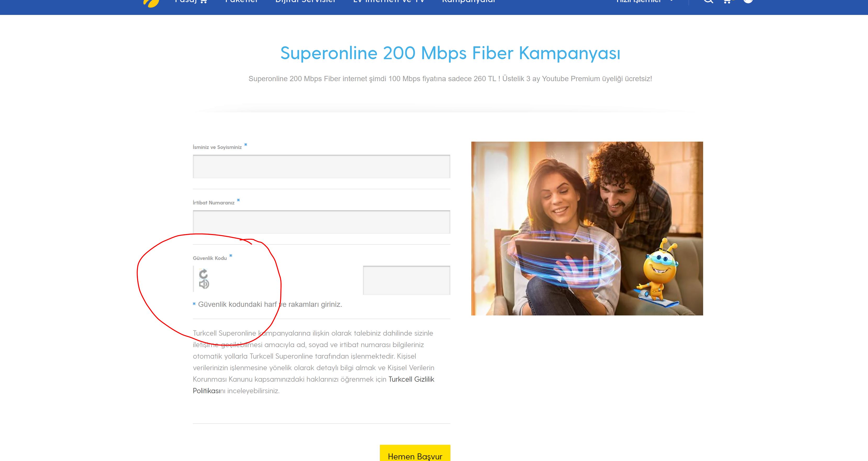The height and width of the screenshot is (461, 868).
Task: Click the Superonline 200 Mbps heading
Action: click(x=450, y=53)
